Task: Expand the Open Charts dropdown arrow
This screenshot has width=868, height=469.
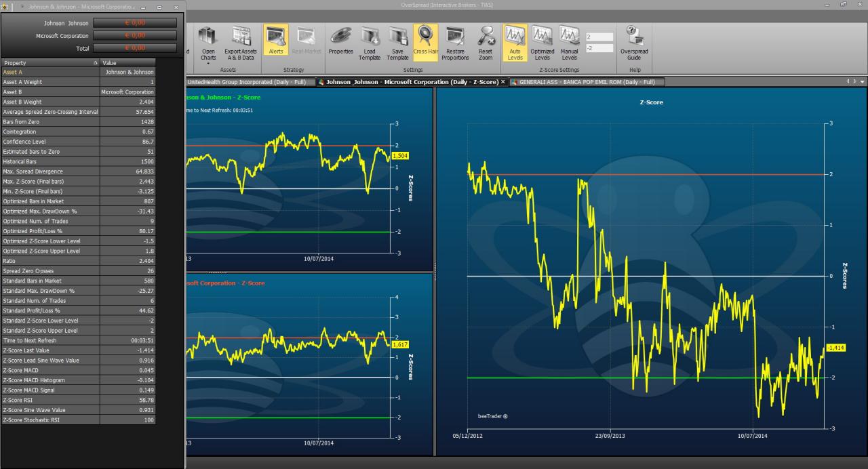Action: coord(208,63)
